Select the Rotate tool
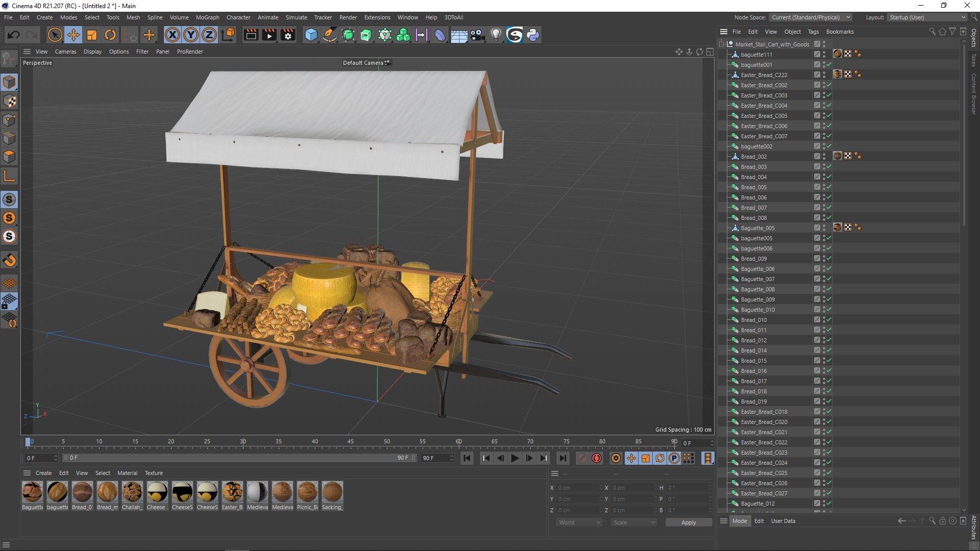Viewport: 980px width, 551px height. [x=110, y=35]
